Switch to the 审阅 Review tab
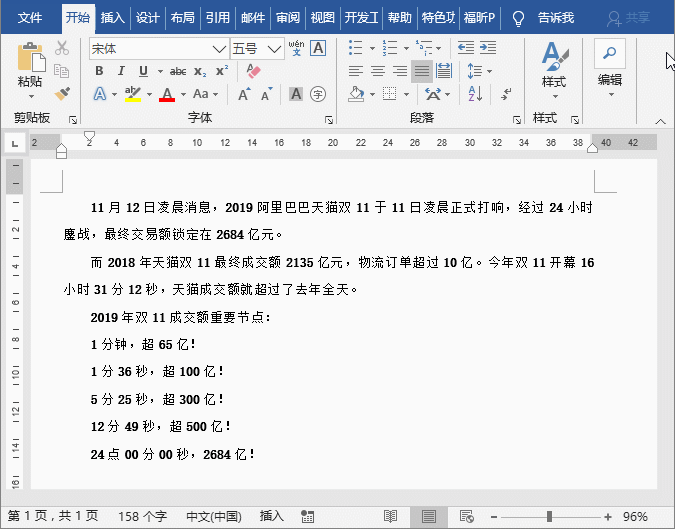 [288, 18]
